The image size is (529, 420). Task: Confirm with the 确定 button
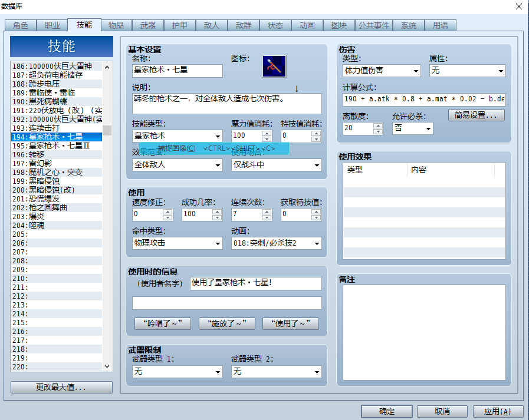(387, 412)
